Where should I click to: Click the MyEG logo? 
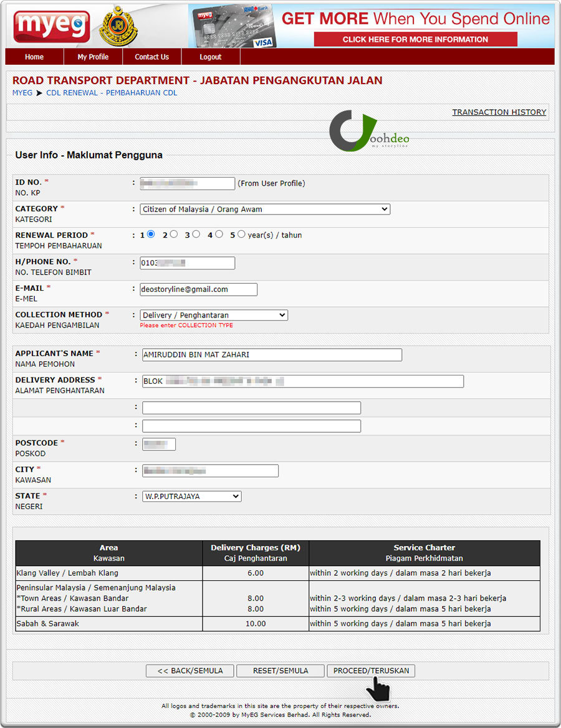click(x=52, y=26)
